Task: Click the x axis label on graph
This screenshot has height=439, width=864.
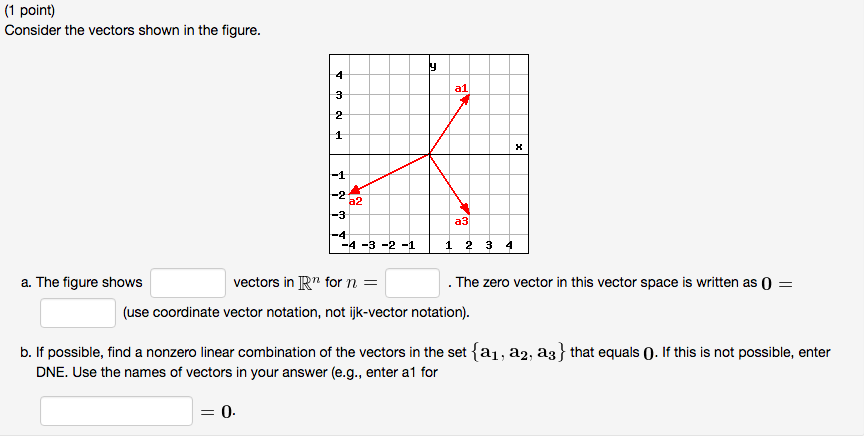Action: (519, 147)
